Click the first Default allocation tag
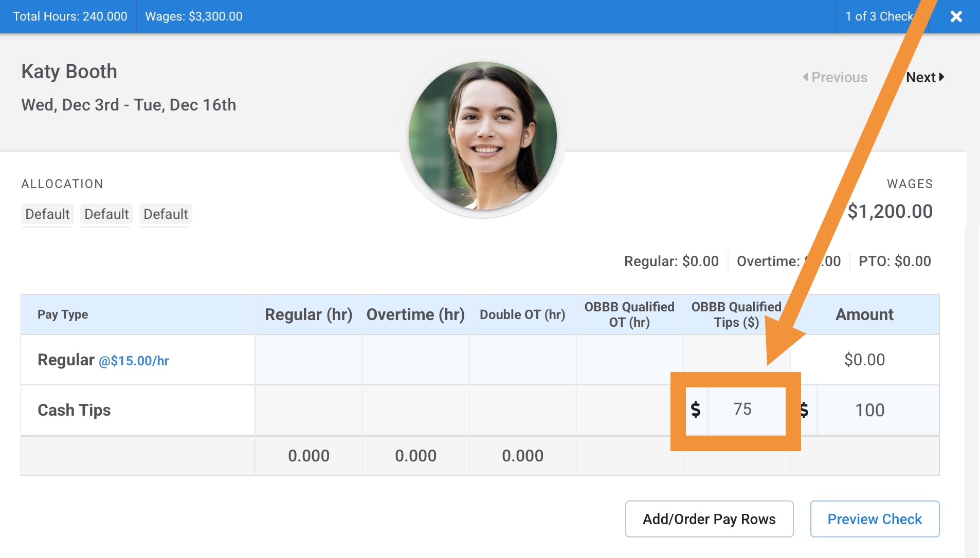 click(47, 214)
